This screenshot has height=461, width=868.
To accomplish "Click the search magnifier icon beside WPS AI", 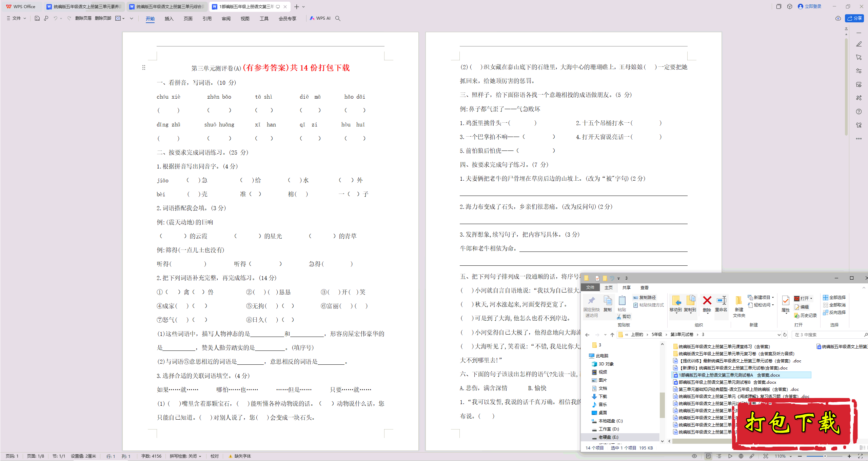I will (x=338, y=18).
